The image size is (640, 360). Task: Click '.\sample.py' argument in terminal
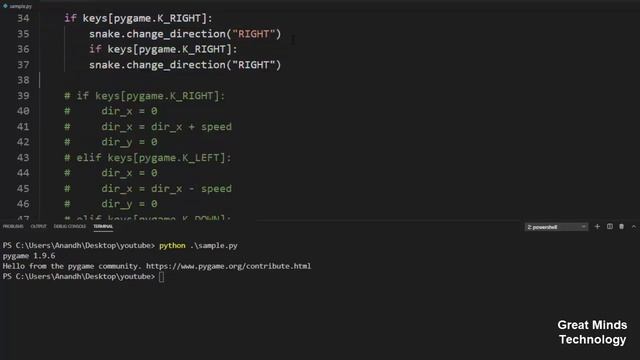[213, 246]
